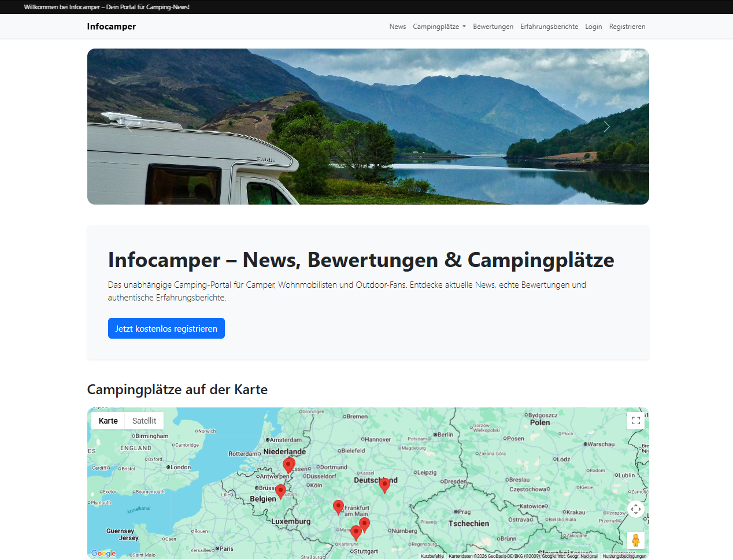Expand the Campingplätze dropdown menu

point(439,27)
